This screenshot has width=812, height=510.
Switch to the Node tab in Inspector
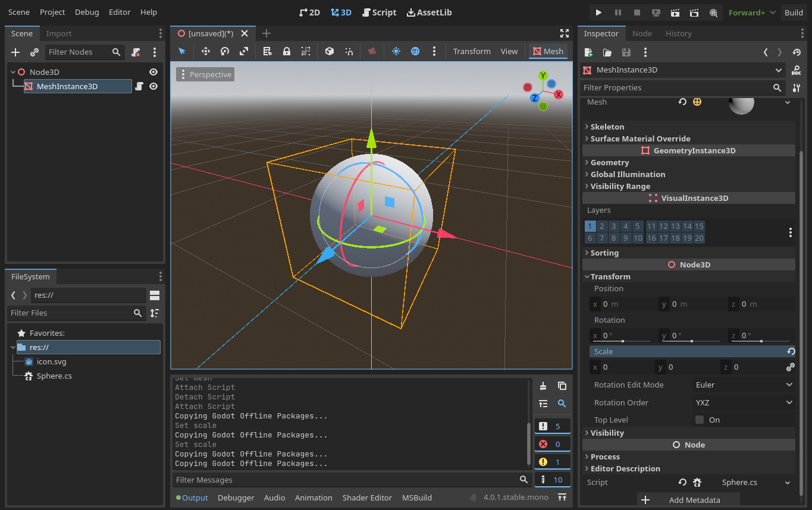642,33
